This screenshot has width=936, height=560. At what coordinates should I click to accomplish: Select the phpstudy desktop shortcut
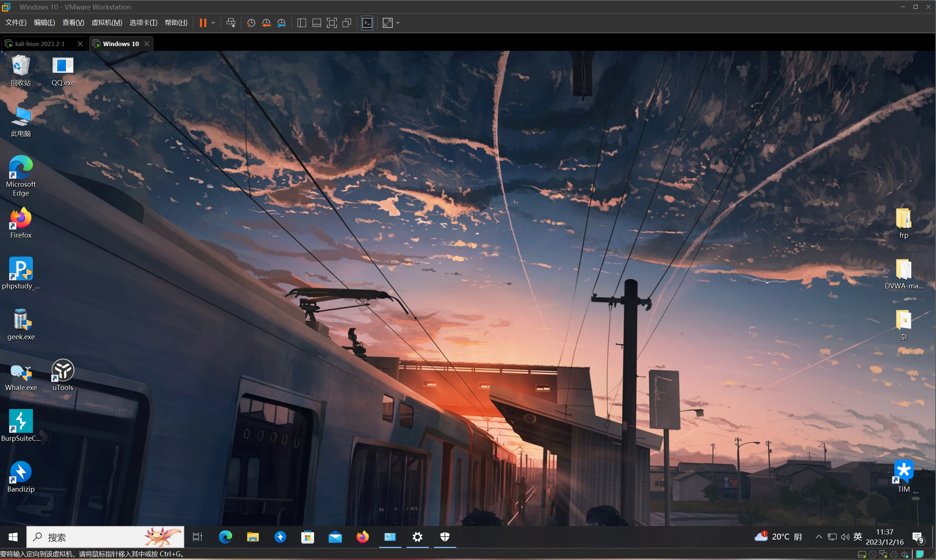pyautogui.click(x=21, y=273)
